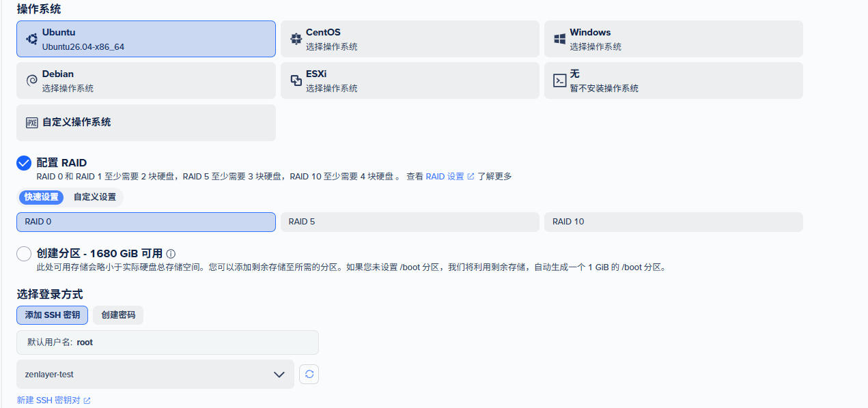Viewport: 868px width, 408px height.
Task: Select 无 to skip OS installation
Action: (673, 81)
